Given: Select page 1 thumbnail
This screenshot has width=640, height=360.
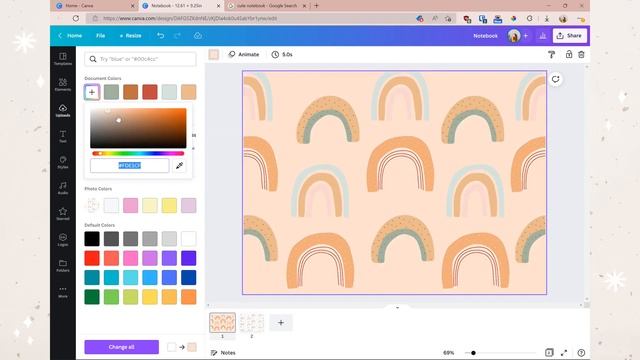Looking at the screenshot, I should 222,323.
